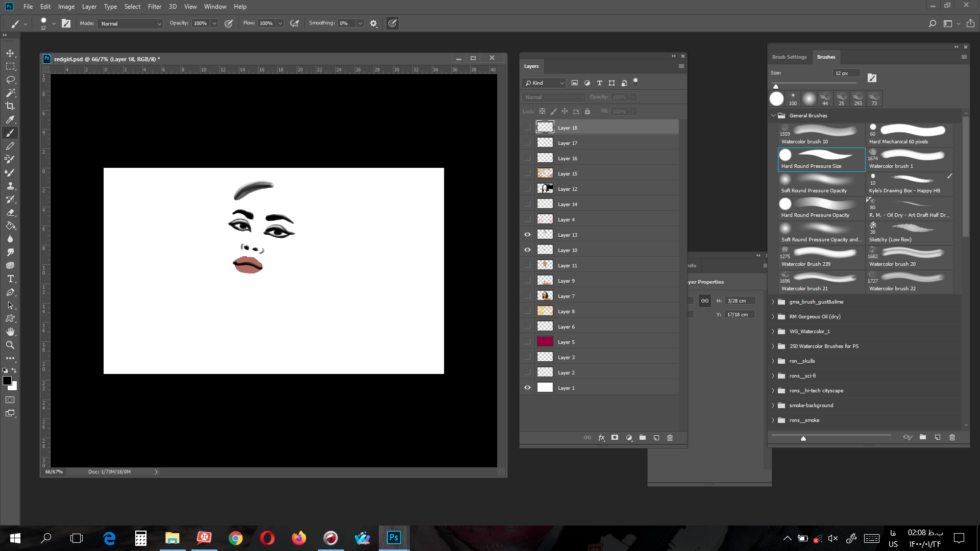Image resolution: width=980 pixels, height=551 pixels.
Task: Expand the smoke-background brush folder
Action: (773, 405)
